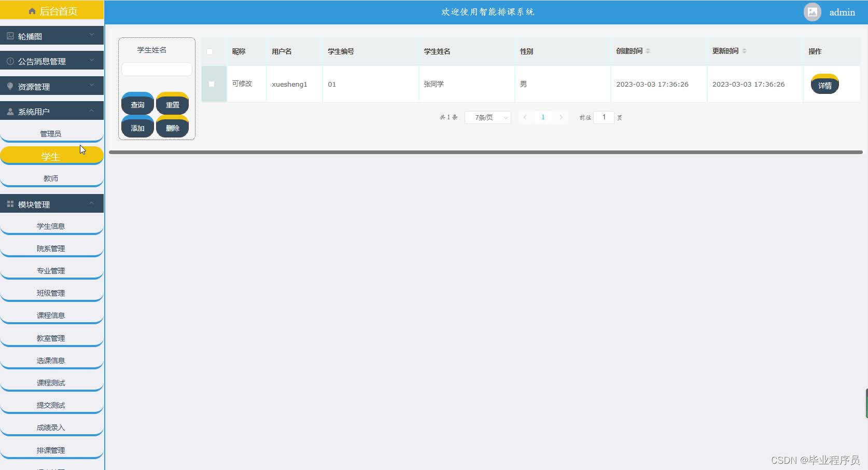Open the 教室管理 menu item
The height and width of the screenshot is (470, 868).
(51, 338)
